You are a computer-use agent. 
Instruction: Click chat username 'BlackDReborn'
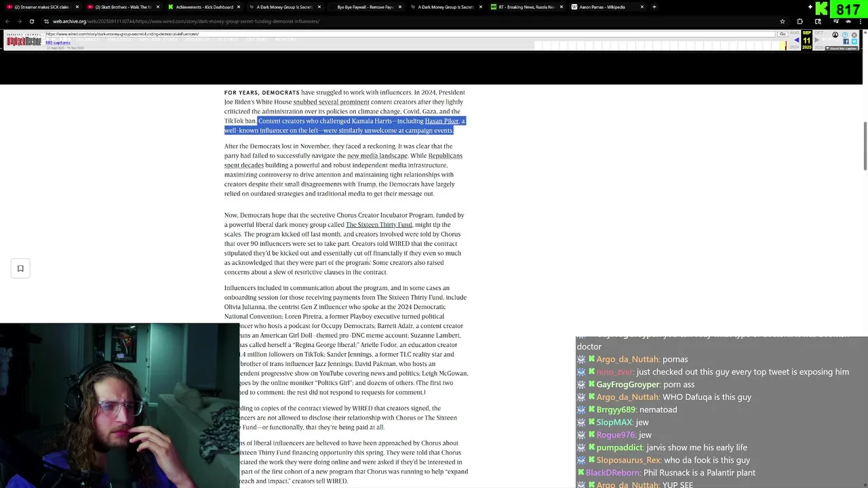612,472
